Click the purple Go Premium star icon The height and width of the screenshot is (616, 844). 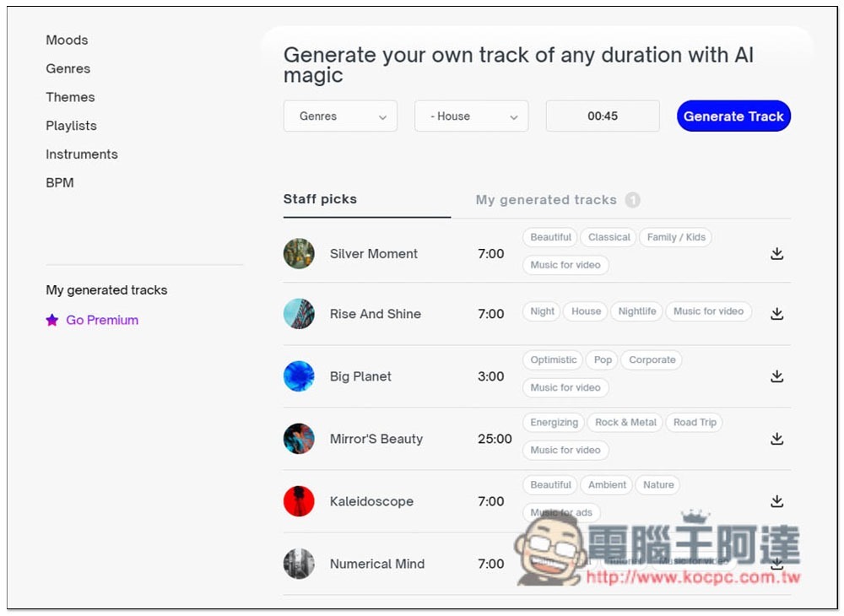coord(52,320)
